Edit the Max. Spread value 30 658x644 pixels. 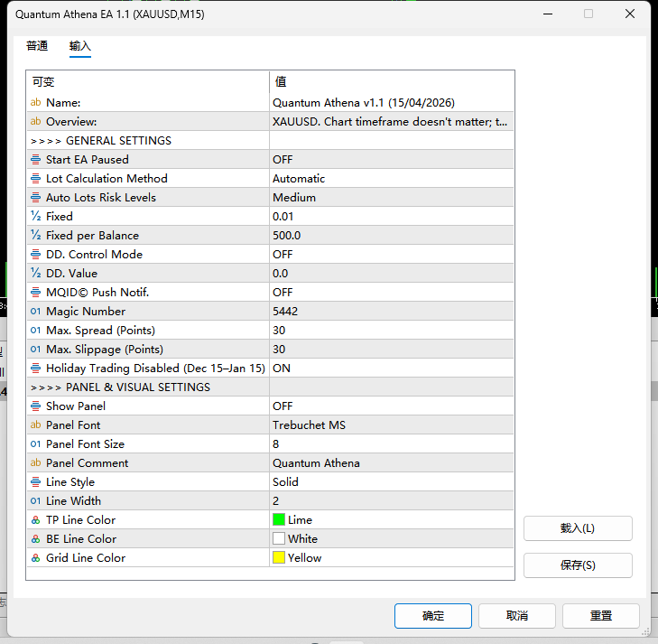(x=392, y=330)
